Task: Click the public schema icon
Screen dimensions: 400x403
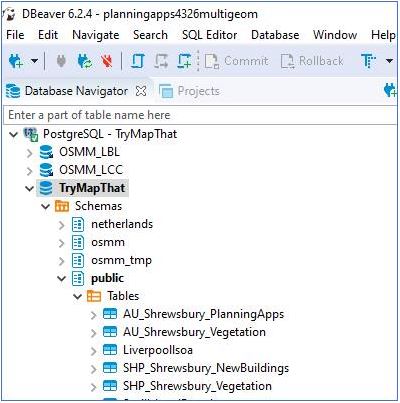Action: [78, 278]
